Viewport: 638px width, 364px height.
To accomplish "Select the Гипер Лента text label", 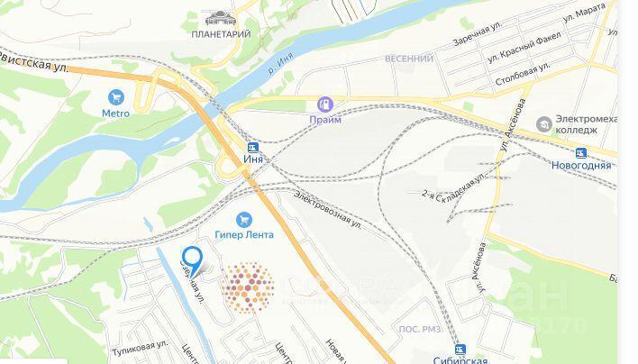I will (244, 234).
